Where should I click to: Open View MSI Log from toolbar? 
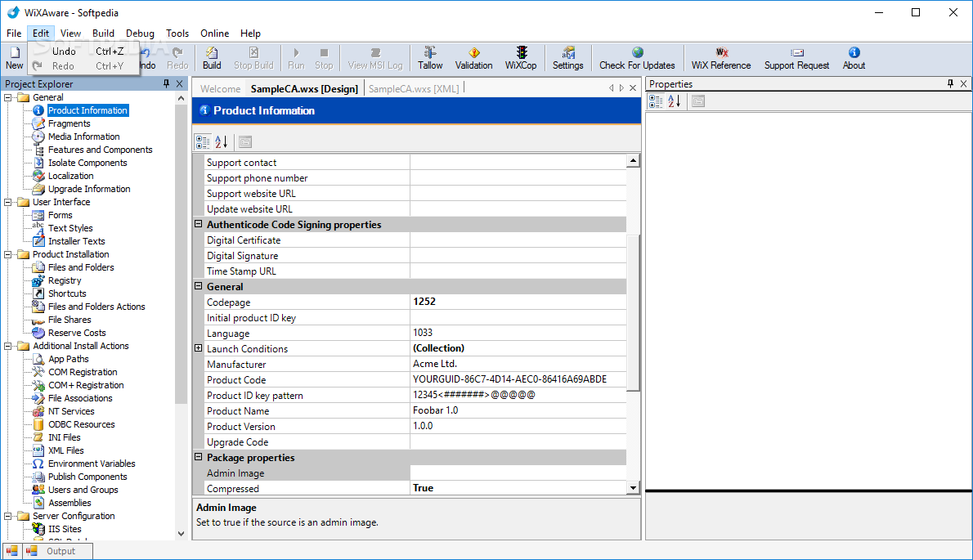tap(375, 58)
